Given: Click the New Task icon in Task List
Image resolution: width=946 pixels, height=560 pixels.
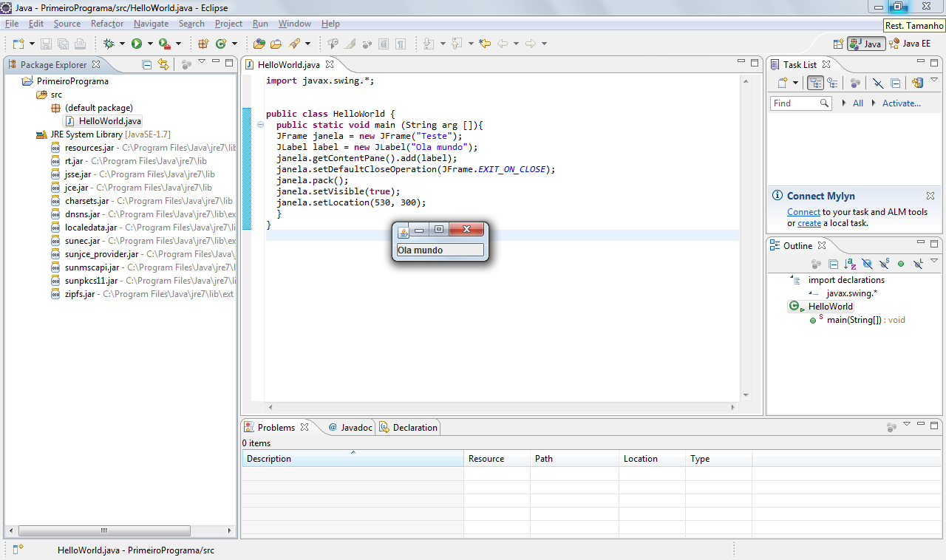Looking at the screenshot, I should coord(783,83).
